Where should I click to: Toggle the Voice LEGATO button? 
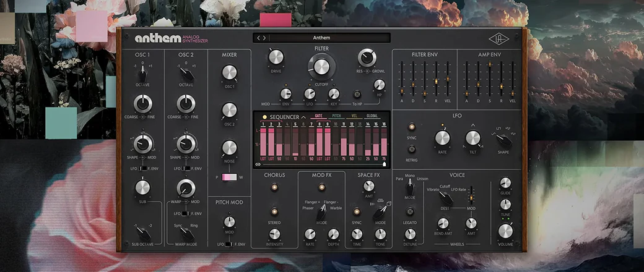point(409,211)
